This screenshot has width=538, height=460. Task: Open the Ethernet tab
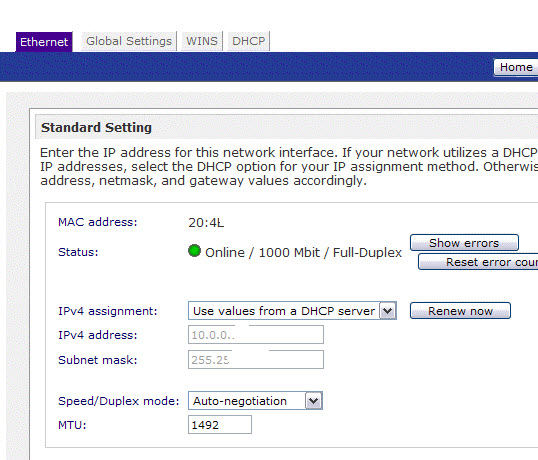(44, 42)
